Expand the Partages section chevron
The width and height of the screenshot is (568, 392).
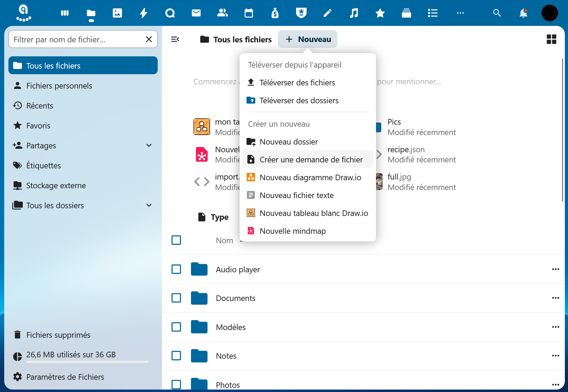(149, 146)
